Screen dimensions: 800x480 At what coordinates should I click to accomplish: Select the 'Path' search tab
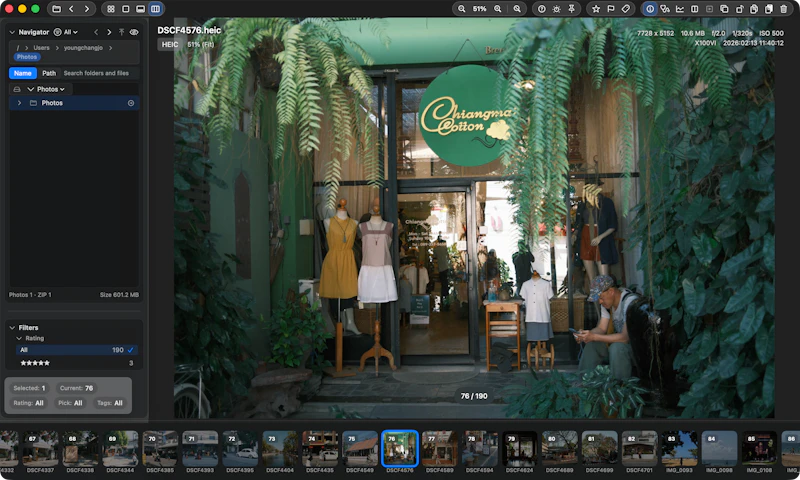click(49, 73)
